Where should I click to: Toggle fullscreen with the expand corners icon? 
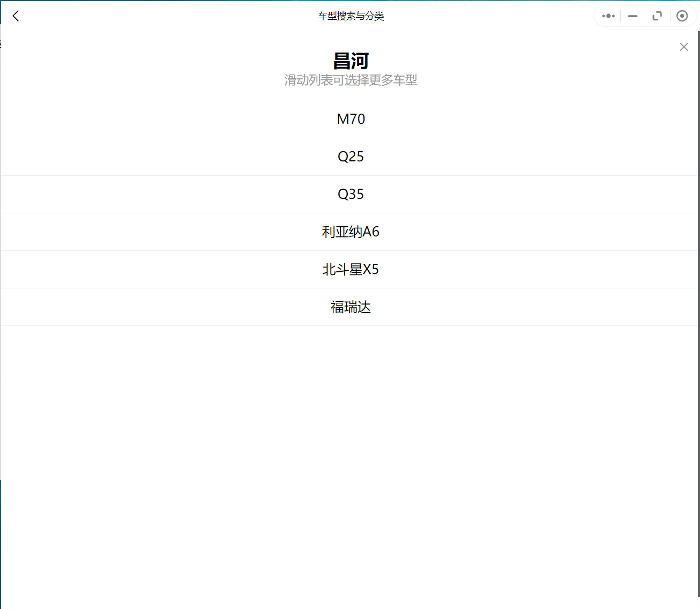657,16
